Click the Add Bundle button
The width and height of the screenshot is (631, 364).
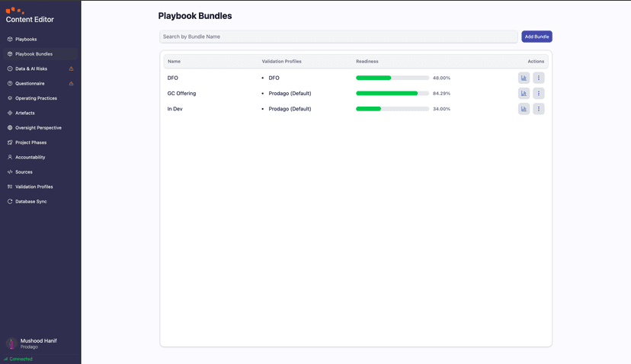537,37
